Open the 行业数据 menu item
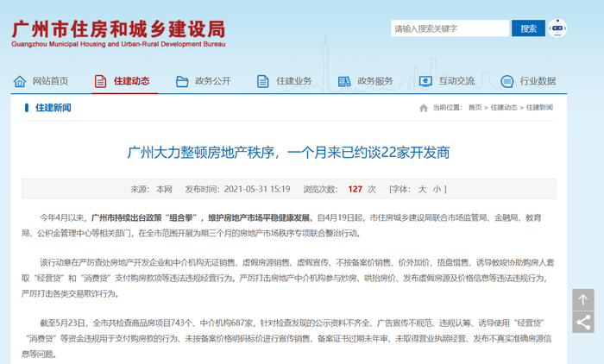Image resolution: width=604 pixels, height=364 pixels. click(538, 81)
